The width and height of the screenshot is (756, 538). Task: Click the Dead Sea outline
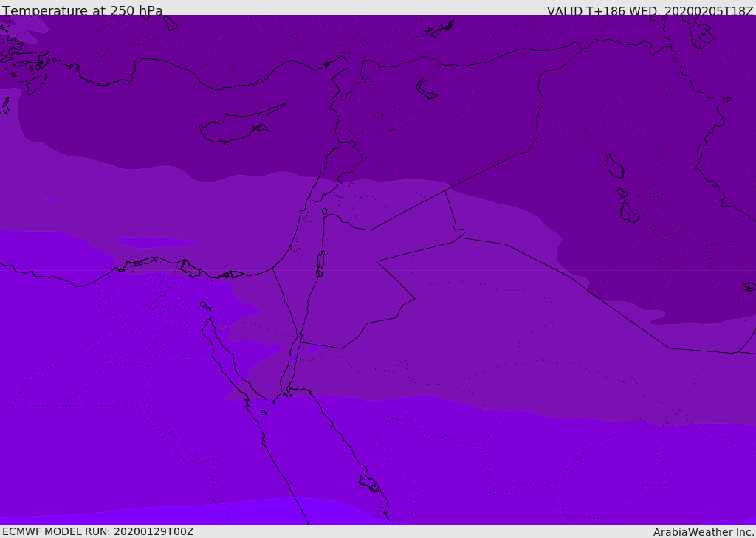click(320, 261)
